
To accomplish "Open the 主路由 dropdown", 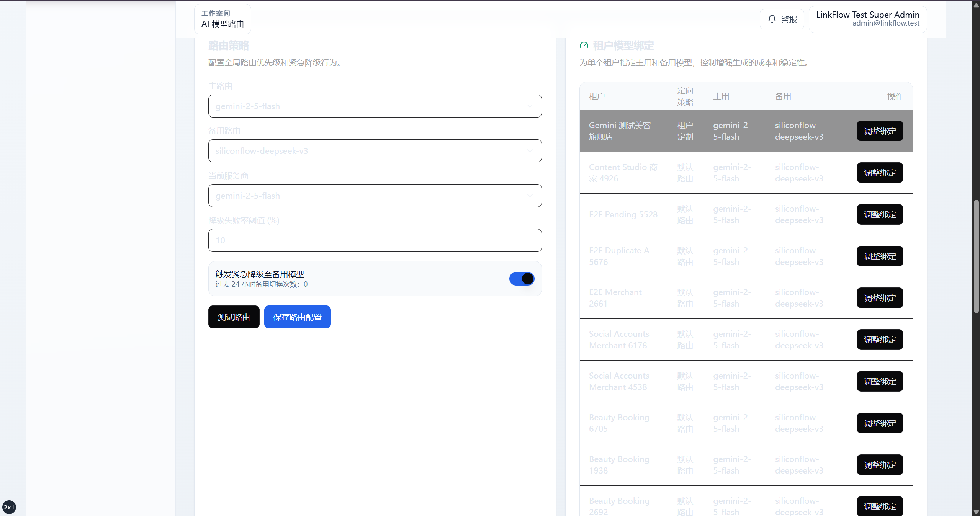I will 375,106.
